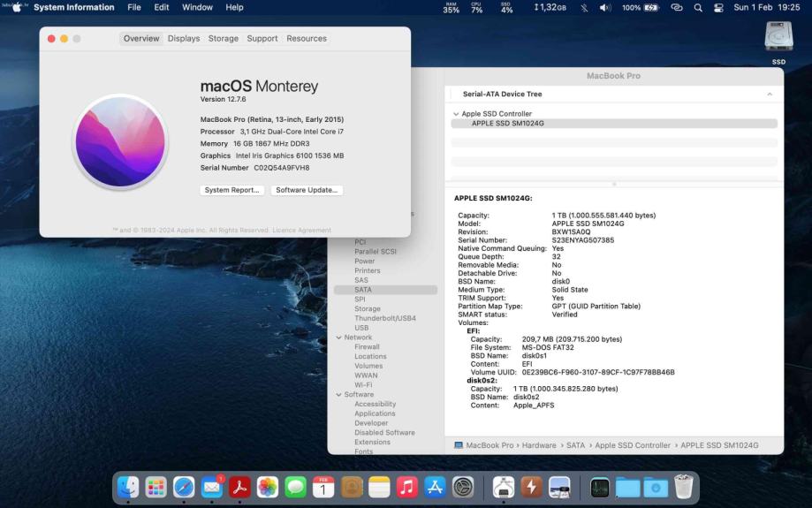Collapse the Apple SSD Controller tree node

456,114
